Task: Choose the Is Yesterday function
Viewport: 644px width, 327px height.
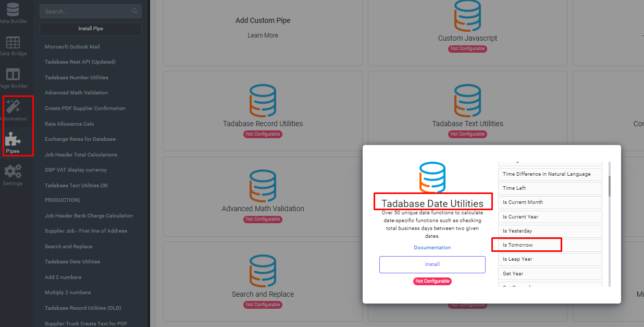Action: coord(550,231)
